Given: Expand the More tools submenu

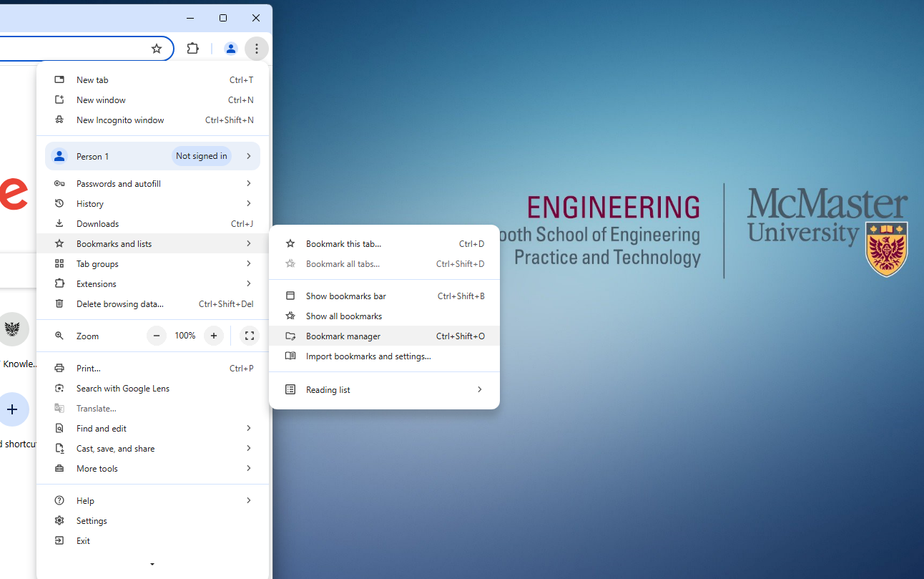Looking at the screenshot, I should [152, 469].
